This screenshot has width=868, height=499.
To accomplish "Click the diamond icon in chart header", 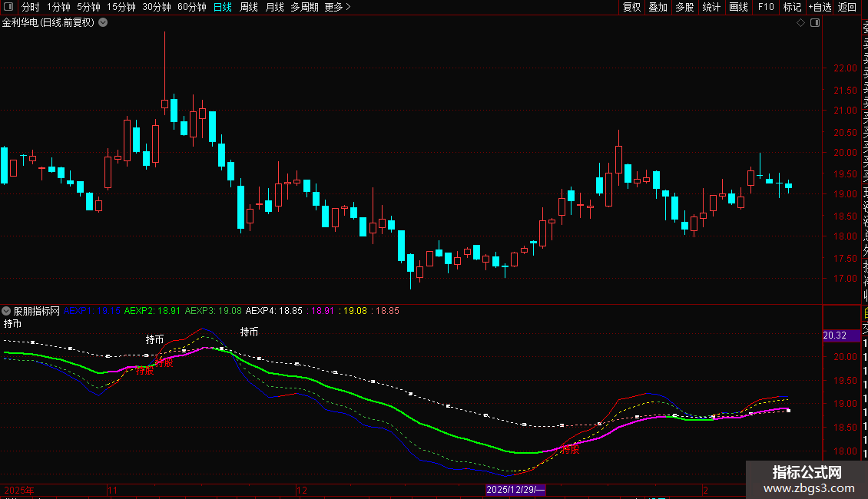I will tap(800, 23).
